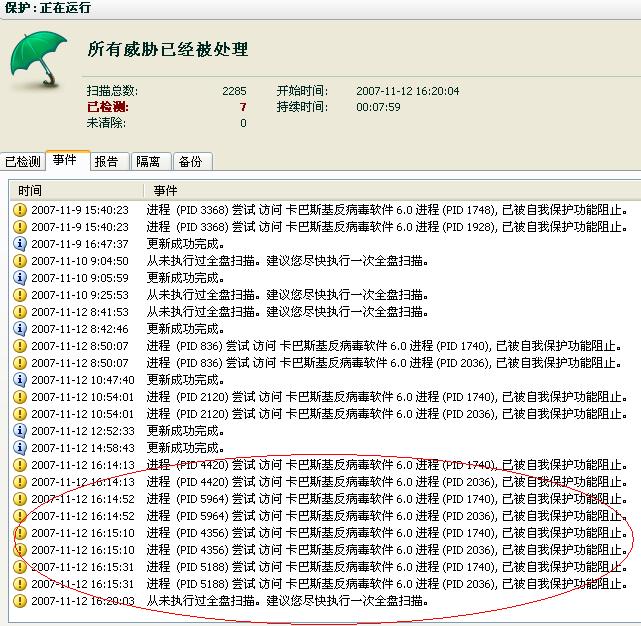Click warning icon for PID 4420 to PID 2036 event

point(20,482)
